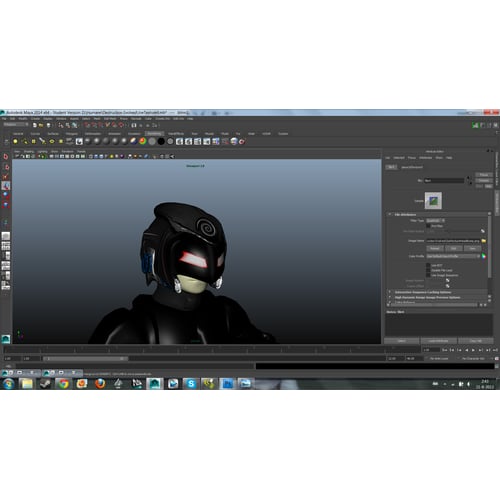
Task: Select the Scale tool in the toolbox
Action: (6, 204)
